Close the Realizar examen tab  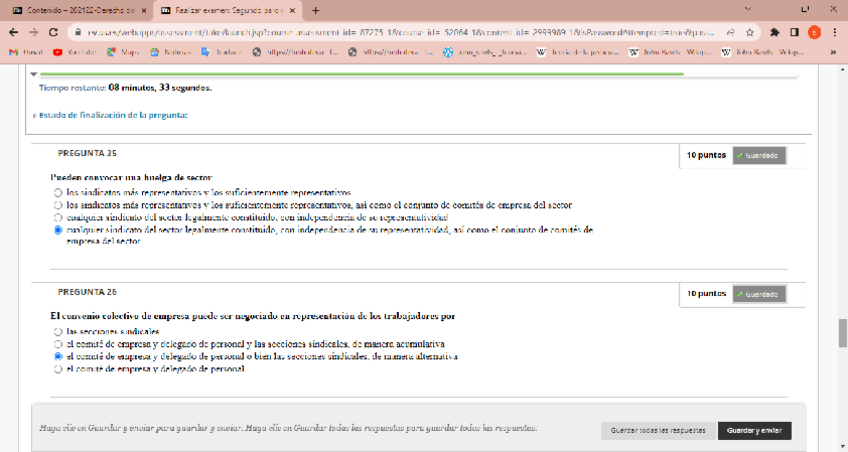[292, 10]
